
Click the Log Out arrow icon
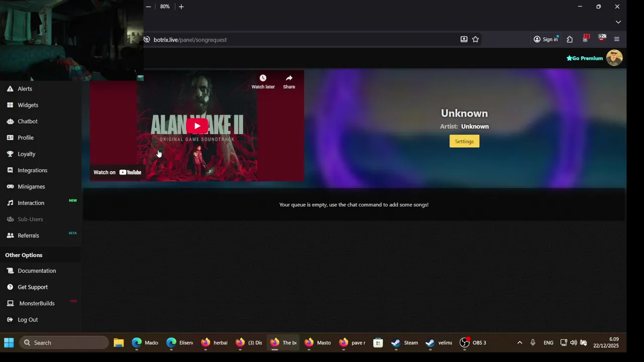10,320
